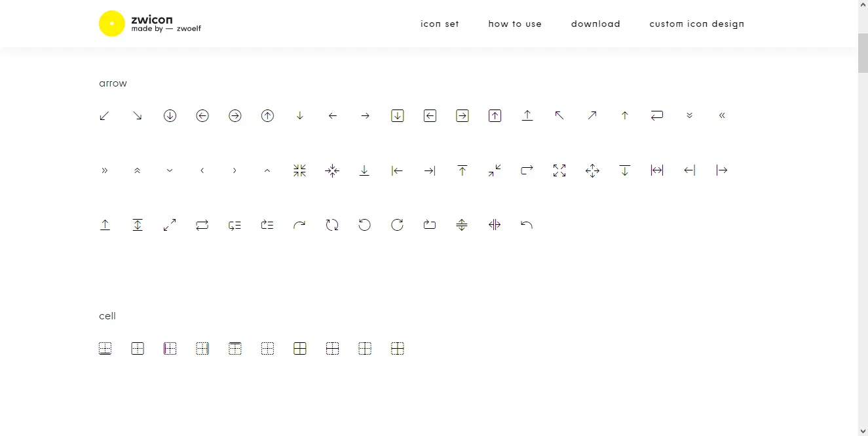
Task: Click the rotate clockwise circle icon
Action: [397, 225]
